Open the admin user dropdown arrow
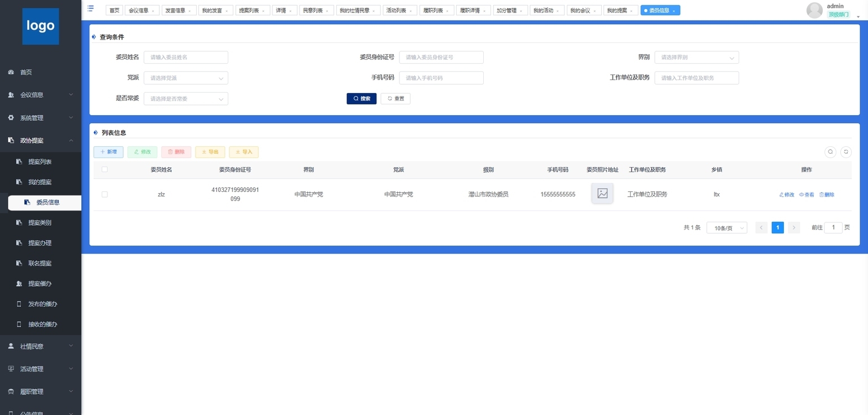This screenshot has height=415, width=868. click(x=858, y=17)
